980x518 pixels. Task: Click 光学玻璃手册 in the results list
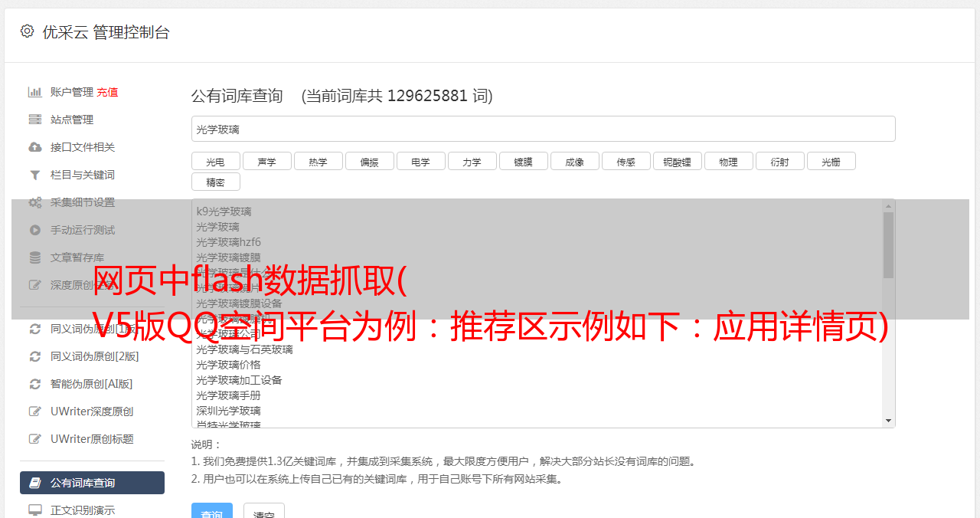pos(228,395)
